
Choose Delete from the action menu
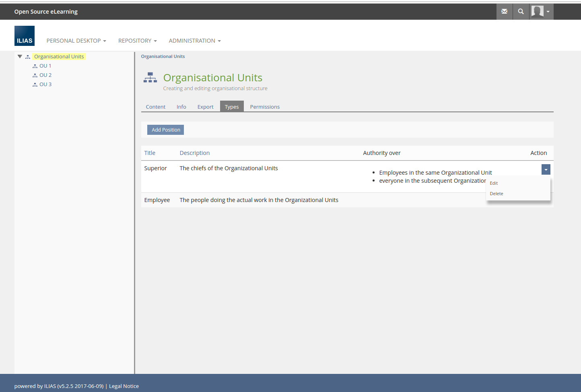click(x=497, y=194)
